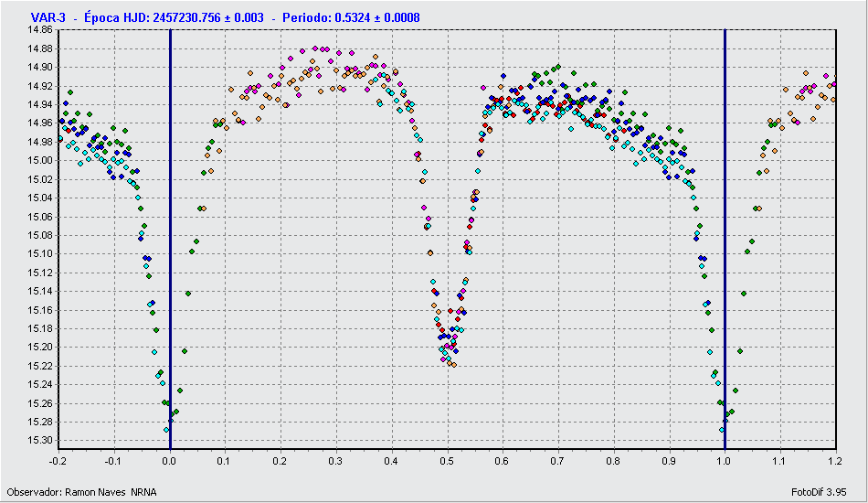Screen dimensions: 868x503
Task: Click the 0.1 phase axis label
Action: click(x=226, y=461)
